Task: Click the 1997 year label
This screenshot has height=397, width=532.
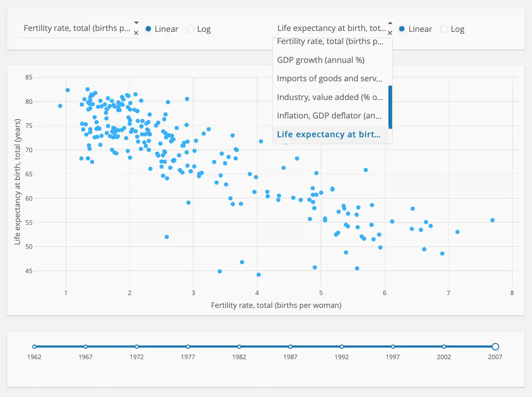Action: point(393,357)
